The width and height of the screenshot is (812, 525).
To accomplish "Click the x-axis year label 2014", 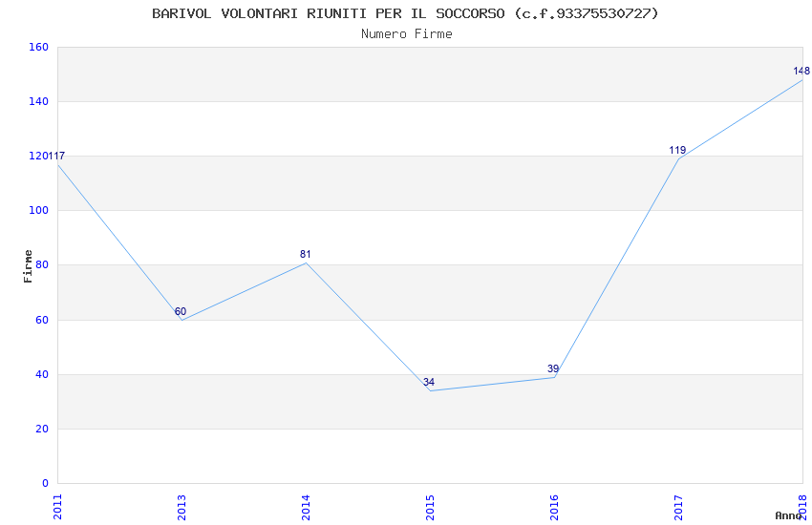I will 306,507.
